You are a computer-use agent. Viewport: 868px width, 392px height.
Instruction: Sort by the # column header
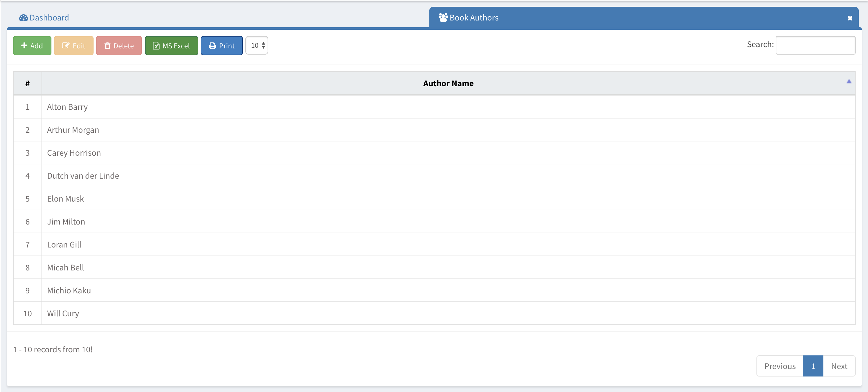(27, 83)
